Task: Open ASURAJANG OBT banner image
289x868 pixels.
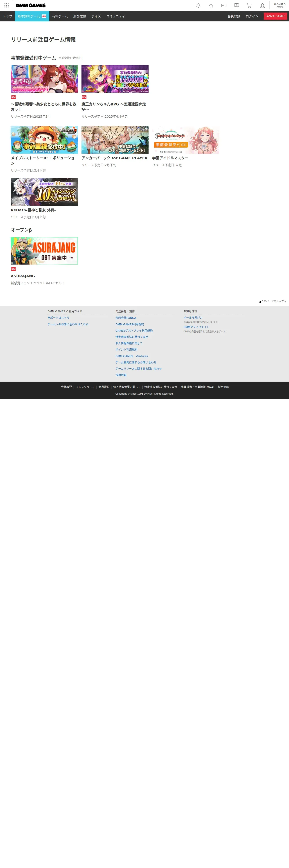Action: [x=44, y=251]
